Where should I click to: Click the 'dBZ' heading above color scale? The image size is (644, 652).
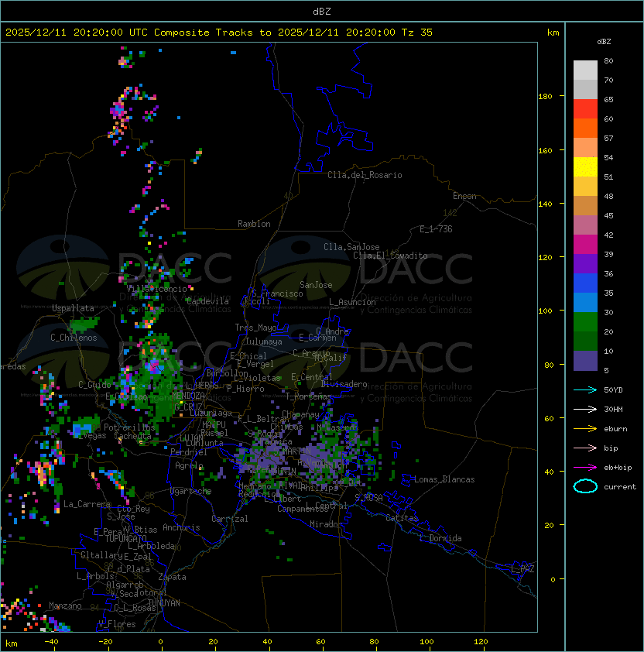604,42
